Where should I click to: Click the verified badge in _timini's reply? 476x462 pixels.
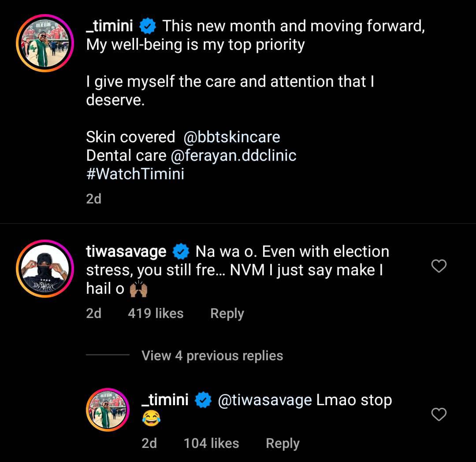[x=203, y=401]
